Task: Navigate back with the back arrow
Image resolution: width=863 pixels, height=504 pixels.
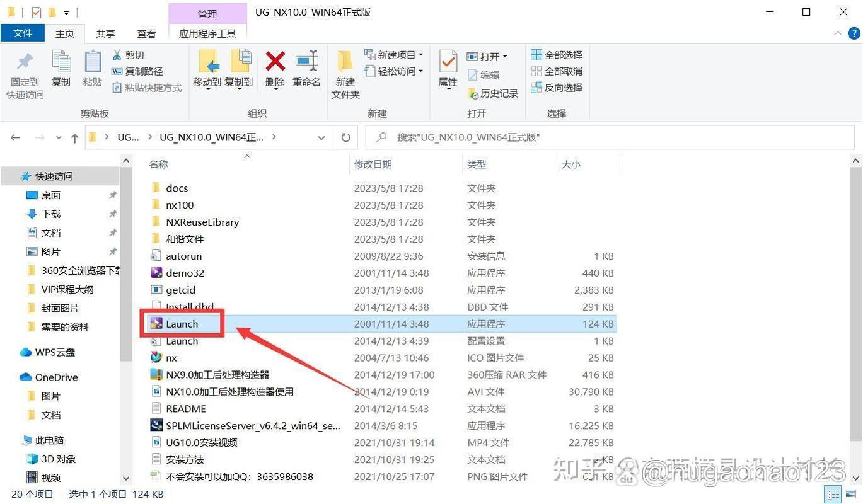Action: click(x=16, y=137)
